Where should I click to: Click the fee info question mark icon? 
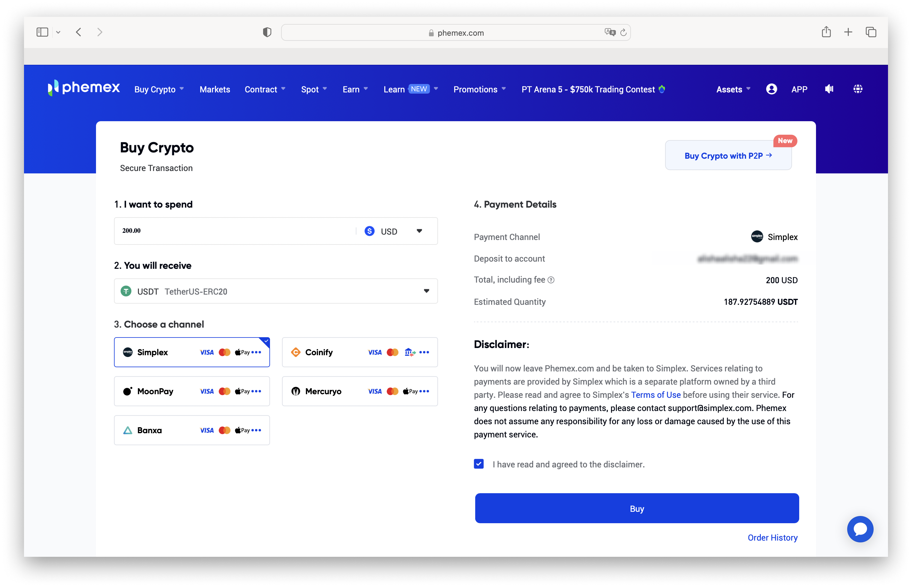(551, 280)
